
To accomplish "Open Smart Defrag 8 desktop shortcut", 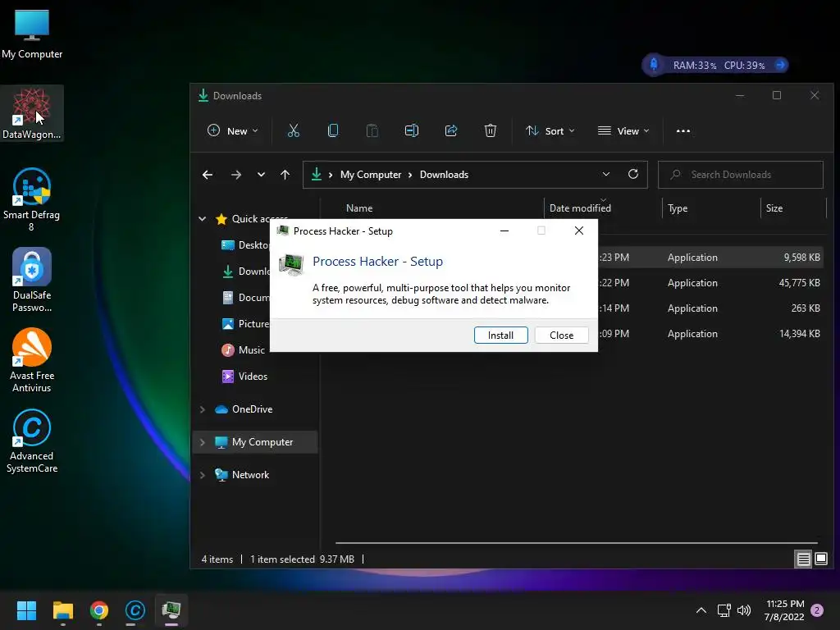I will [x=32, y=199].
